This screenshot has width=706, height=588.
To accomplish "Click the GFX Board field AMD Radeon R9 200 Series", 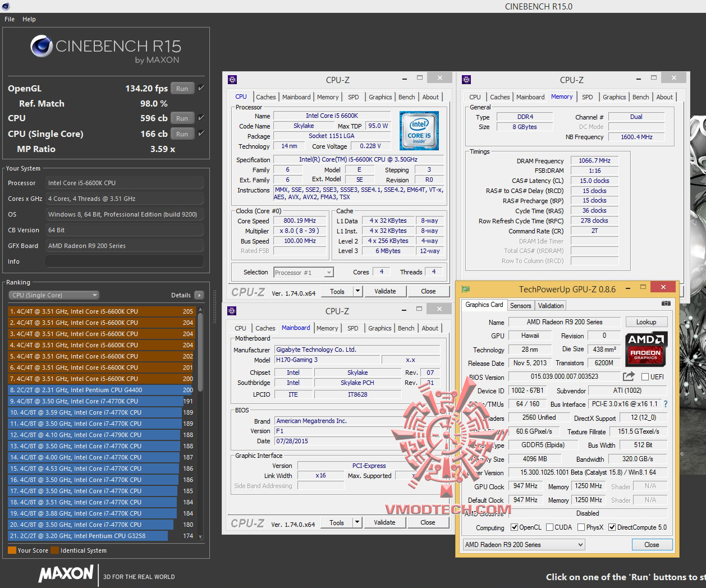I will click(124, 246).
